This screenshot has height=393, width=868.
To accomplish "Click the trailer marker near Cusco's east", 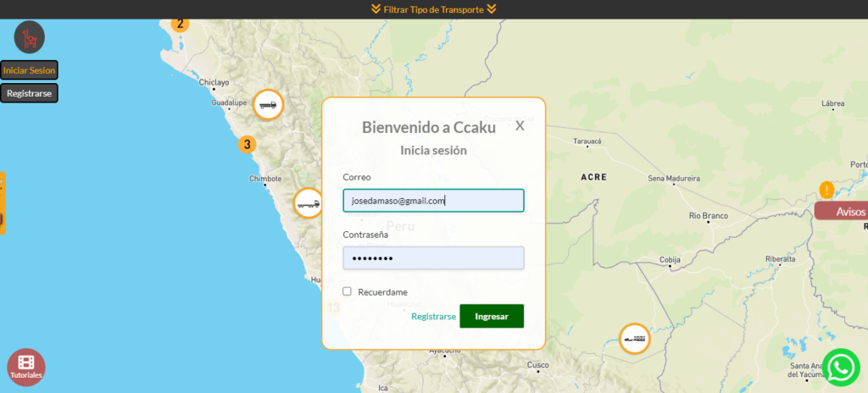I will click(634, 339).
